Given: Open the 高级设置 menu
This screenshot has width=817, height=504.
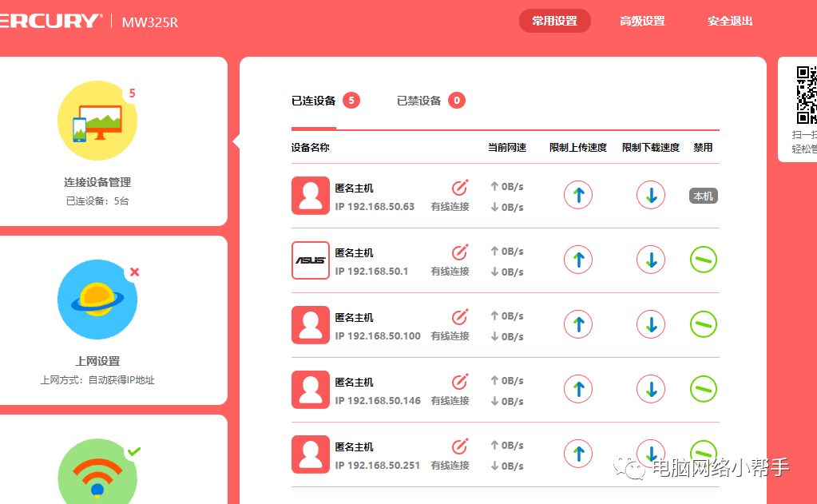Looking at the screenshot, I should pos(642,21).
